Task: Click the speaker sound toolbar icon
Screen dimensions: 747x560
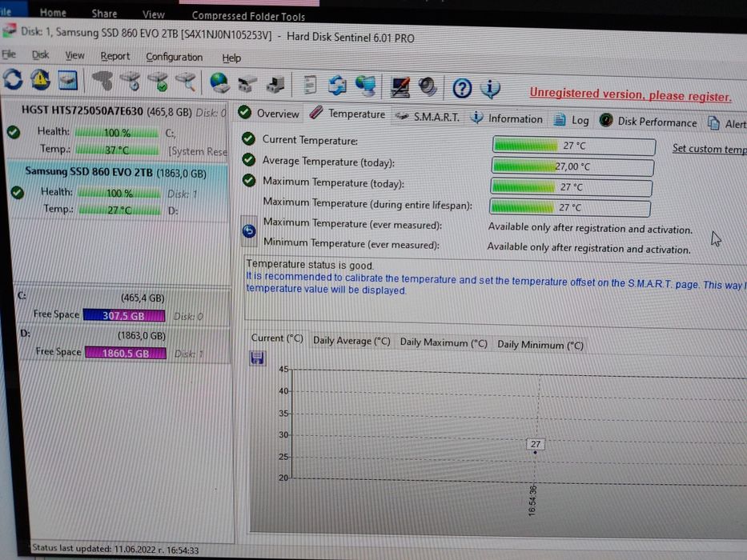Action: coord(428,88)
